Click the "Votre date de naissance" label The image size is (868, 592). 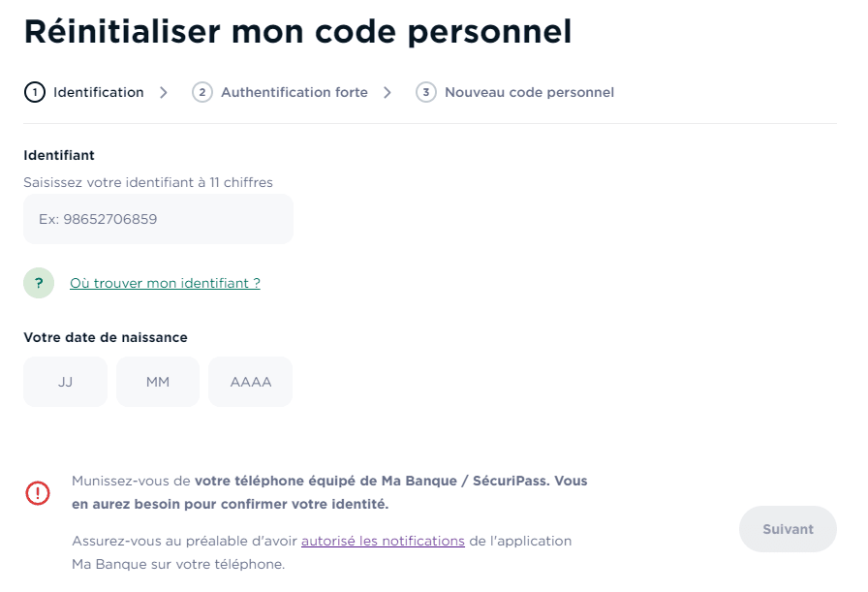106,337
